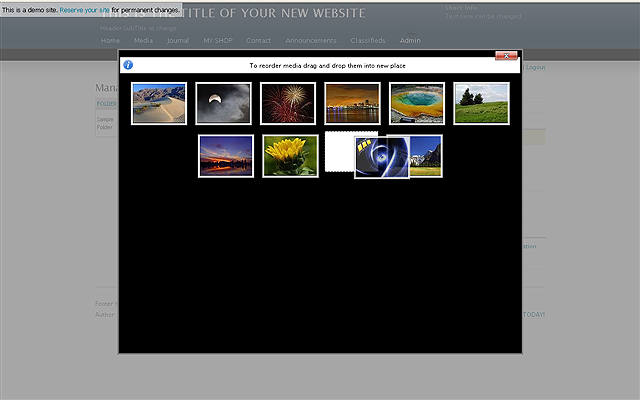Close the reorder media dialog

tap(507, 55)
